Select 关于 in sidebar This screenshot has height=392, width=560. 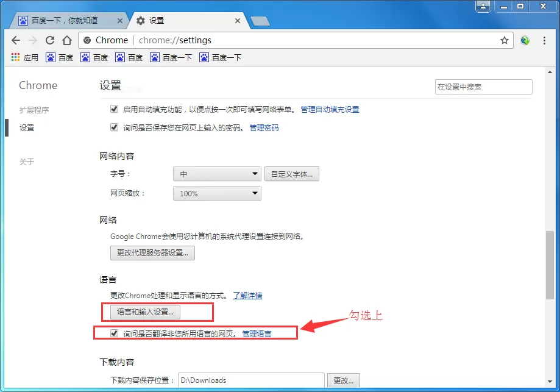tap(27, 162)
